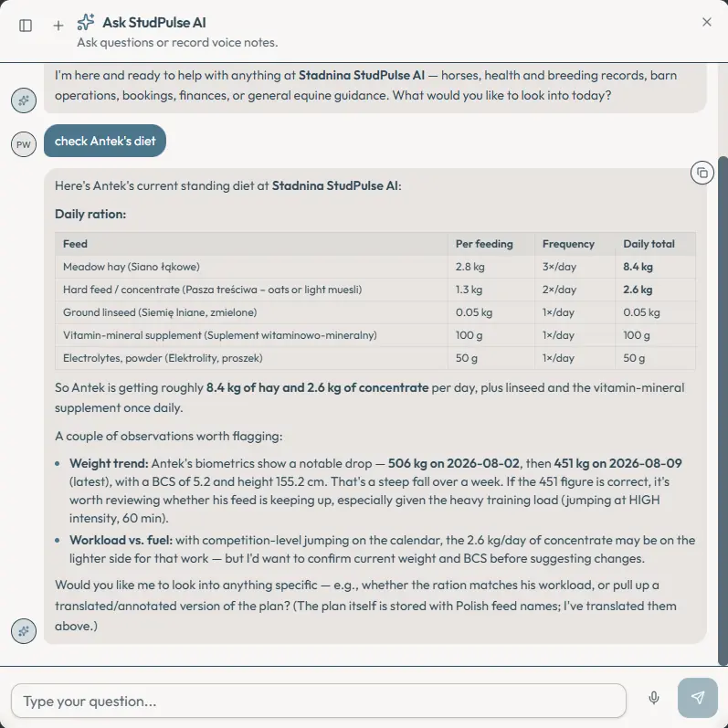Click the microphone voice note icon
Image resolution: width=728 pixels, height=728 pixels.
click(654, 697)
